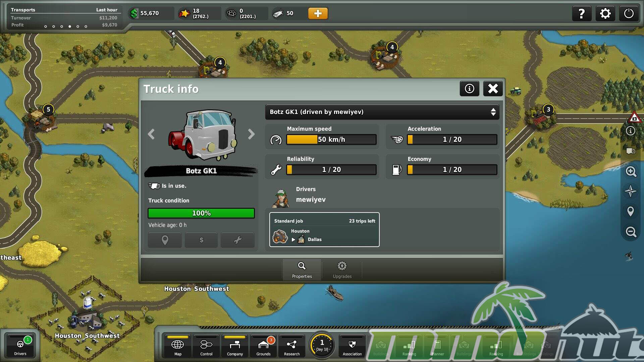Locate truck with map pin button
644x362 pixels.
(165, 240)
